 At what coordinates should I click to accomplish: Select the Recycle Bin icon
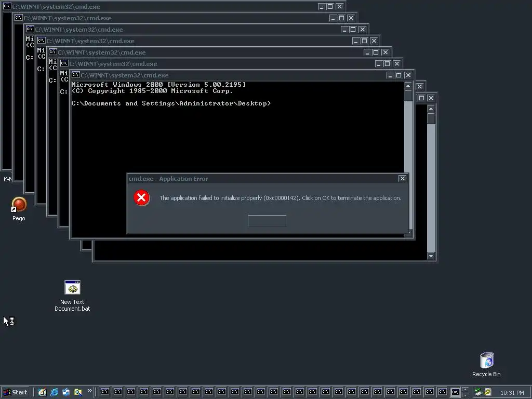[x=486, y=364]
